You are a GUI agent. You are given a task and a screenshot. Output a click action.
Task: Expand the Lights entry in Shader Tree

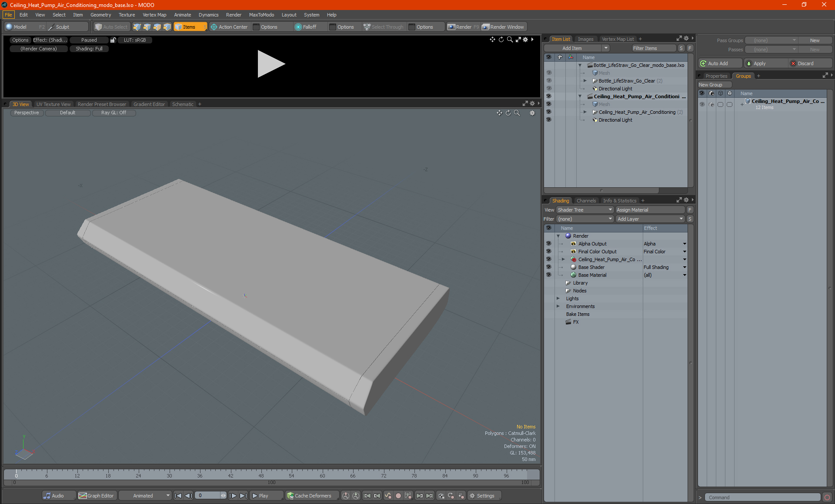click(x=558, y=298)
